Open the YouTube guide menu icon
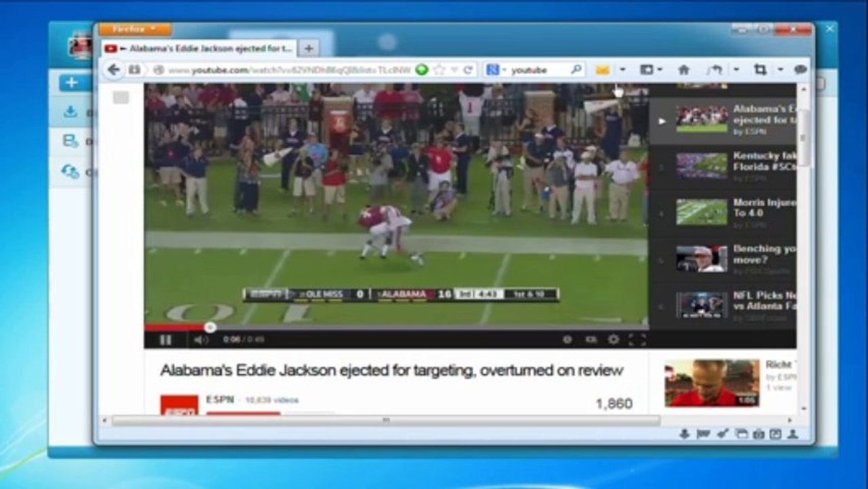This screenshot has width=868, height=489. tap(121, 98)
